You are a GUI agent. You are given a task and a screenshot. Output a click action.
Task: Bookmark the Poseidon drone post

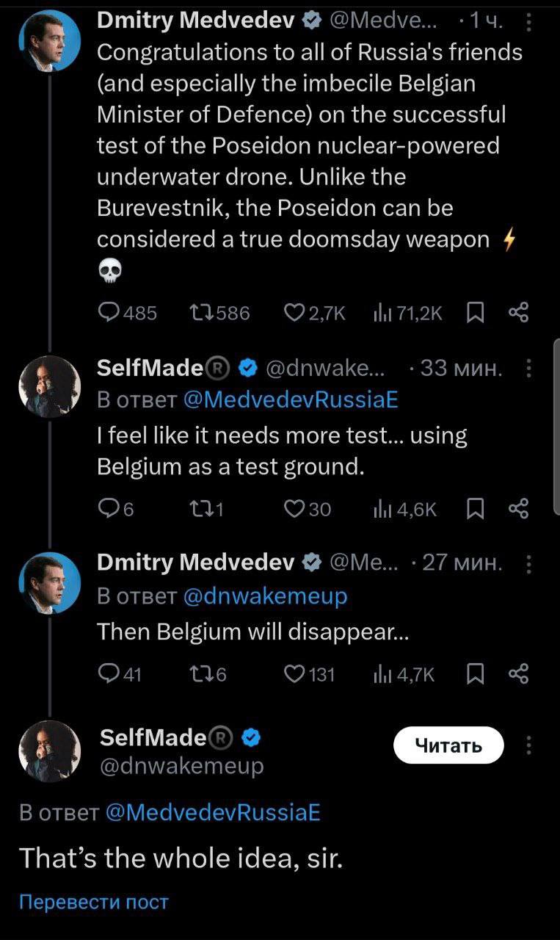(476, 314)
